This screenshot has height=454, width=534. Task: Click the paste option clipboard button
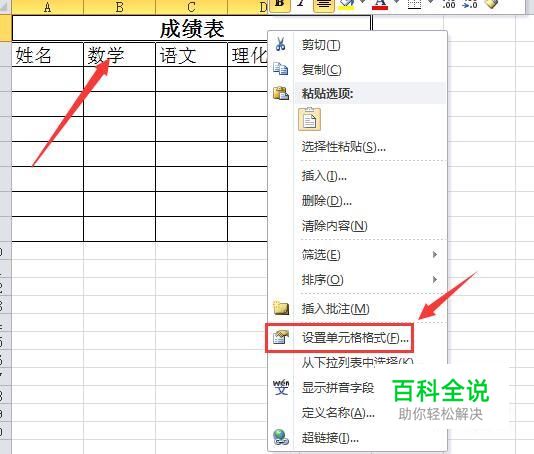pyautogui.click(x=309, y=119)
